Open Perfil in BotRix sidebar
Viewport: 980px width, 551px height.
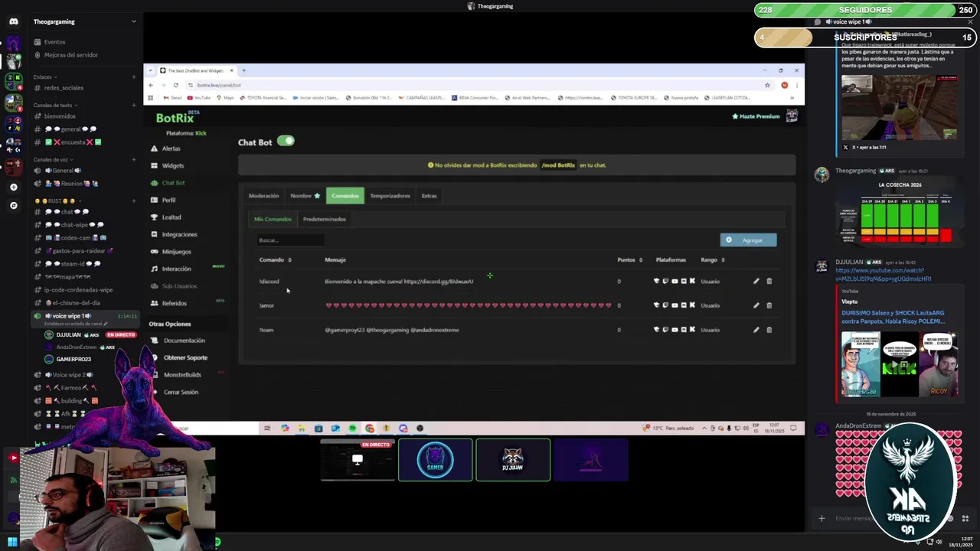[168, 200]
